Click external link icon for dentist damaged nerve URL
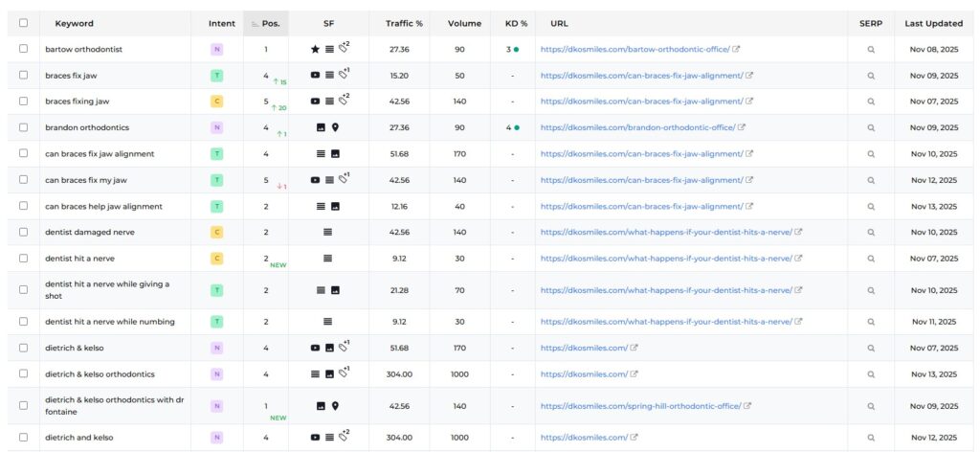 point(798,232)
